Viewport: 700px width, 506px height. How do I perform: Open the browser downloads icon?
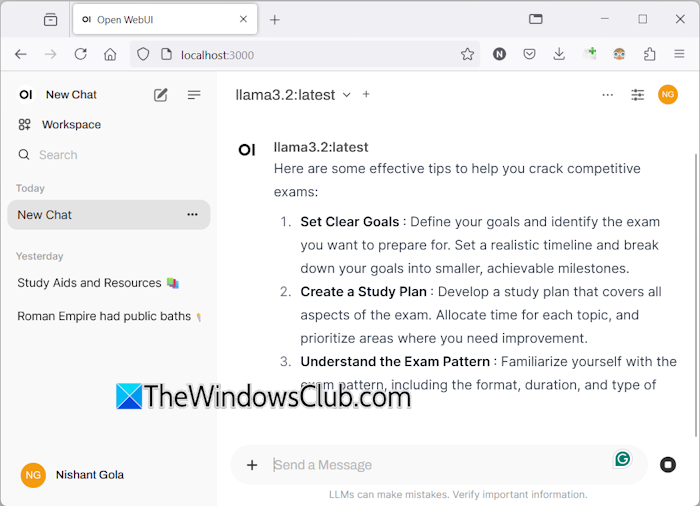559,54
